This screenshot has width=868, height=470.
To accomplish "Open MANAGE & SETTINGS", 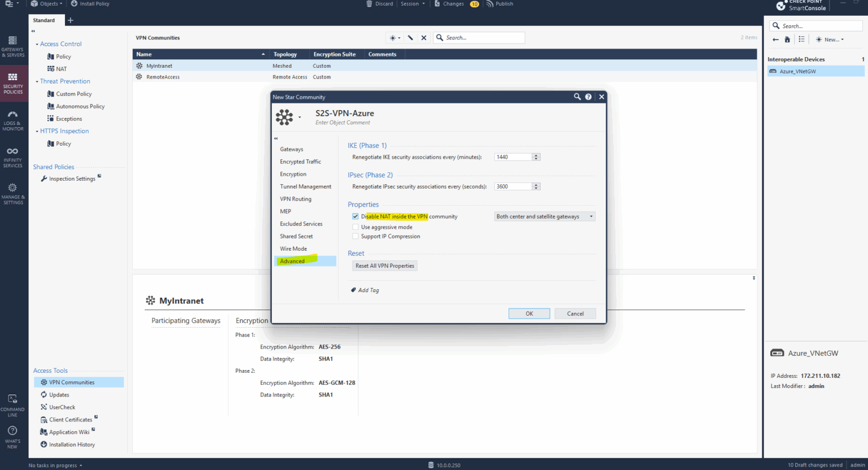I will 14,193.
